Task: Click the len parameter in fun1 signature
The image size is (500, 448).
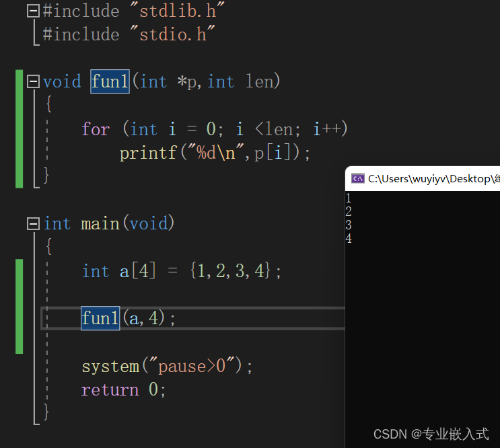Action: 259,82
